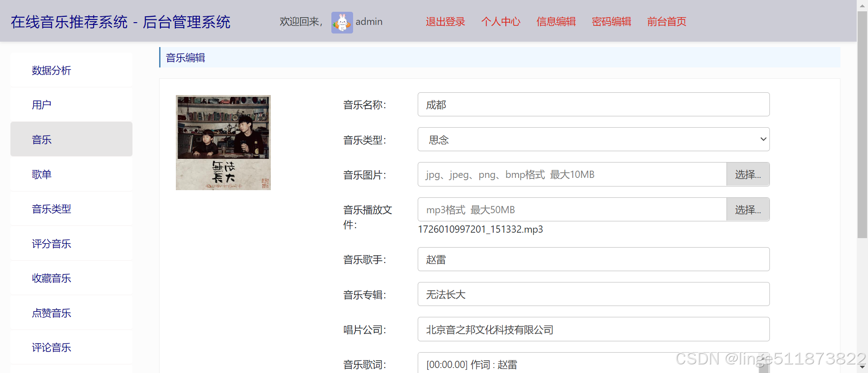Open the 密码编辑 password edit page
Image resolution: width=868 pixels, height=373 pixels.
tap(611, 22)
